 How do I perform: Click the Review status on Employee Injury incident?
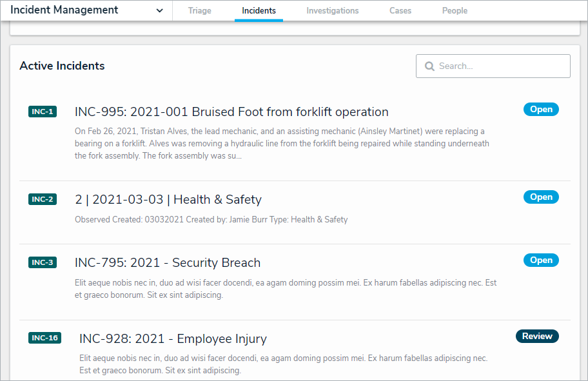537,336
